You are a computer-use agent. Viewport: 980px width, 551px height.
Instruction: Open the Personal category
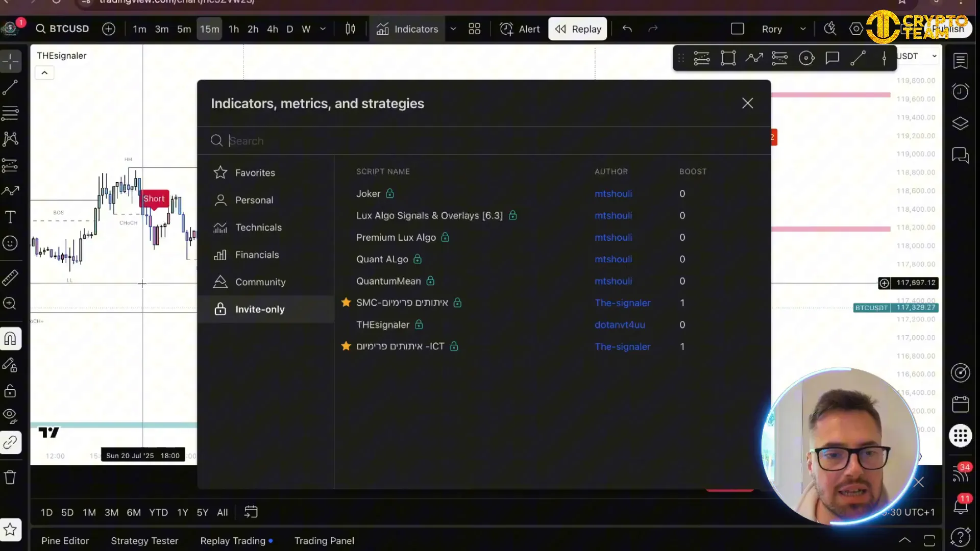[265, 200]
